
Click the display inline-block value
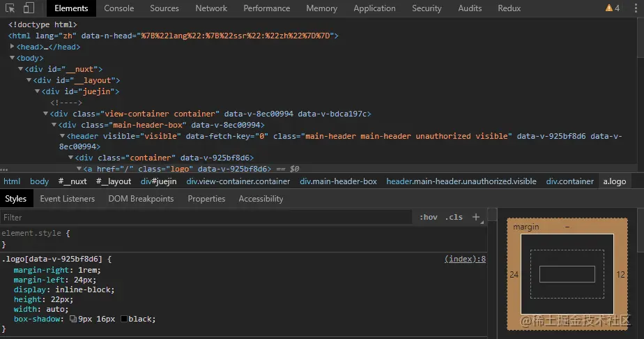[84, 289]
